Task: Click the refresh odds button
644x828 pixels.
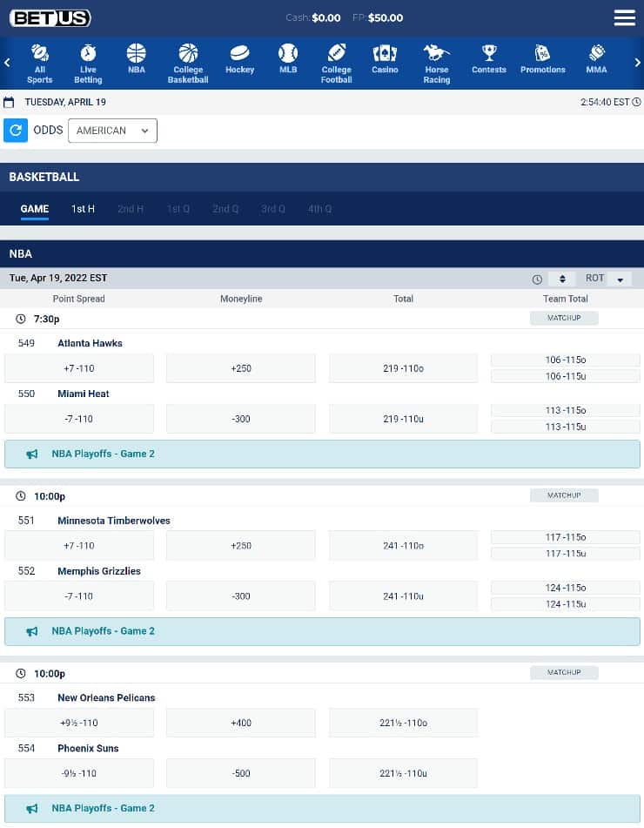Action: pos(16,130)
